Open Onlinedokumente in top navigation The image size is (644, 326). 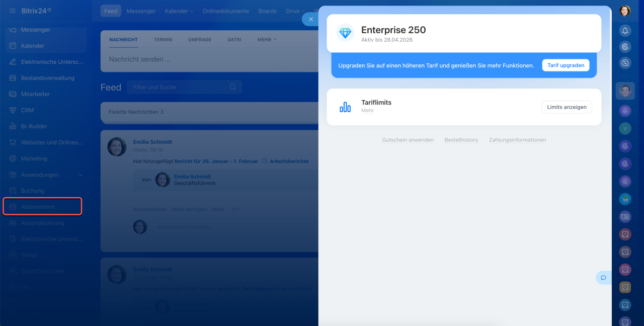226,11
